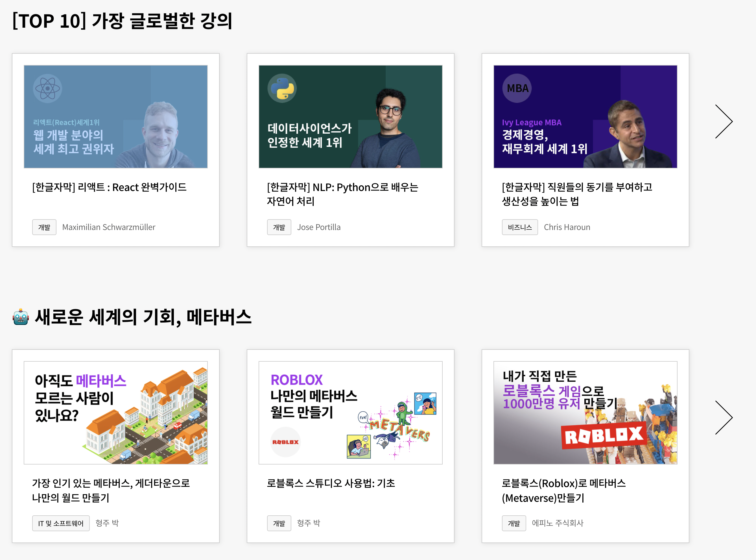This screenshot has width=756, height=560.
Task: Click the red ROBLOX banner logo
Action: (x=604, y=436)
